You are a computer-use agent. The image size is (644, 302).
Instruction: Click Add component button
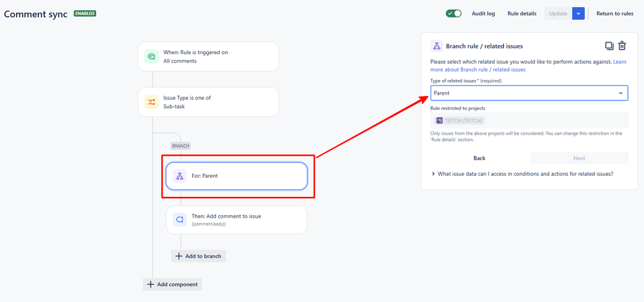(173, 285)
